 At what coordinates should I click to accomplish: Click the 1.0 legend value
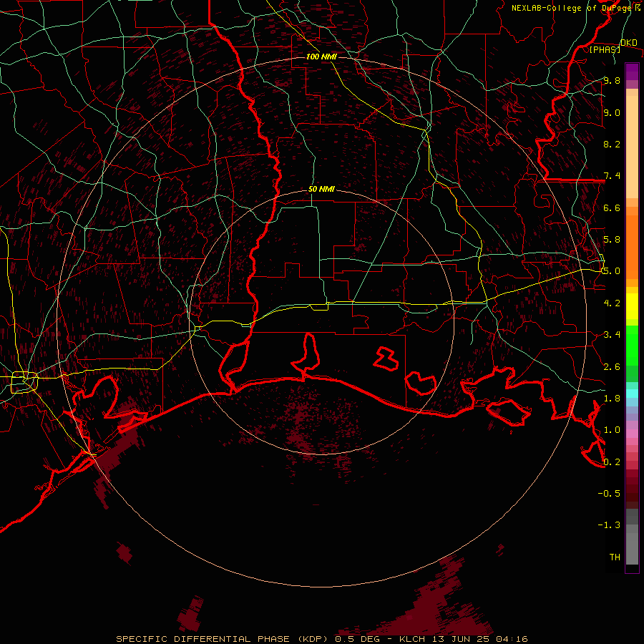[612, 430]
